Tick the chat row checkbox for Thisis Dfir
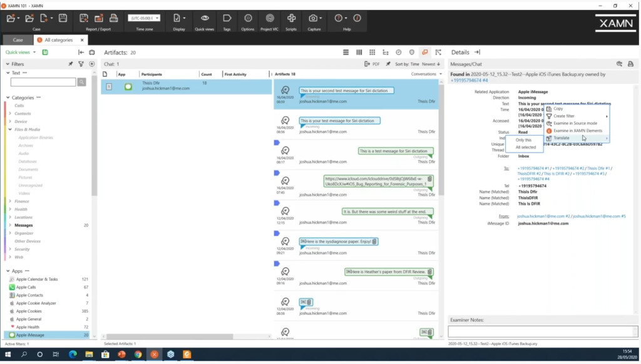641x364 pixels. click(x=109, y=86)
